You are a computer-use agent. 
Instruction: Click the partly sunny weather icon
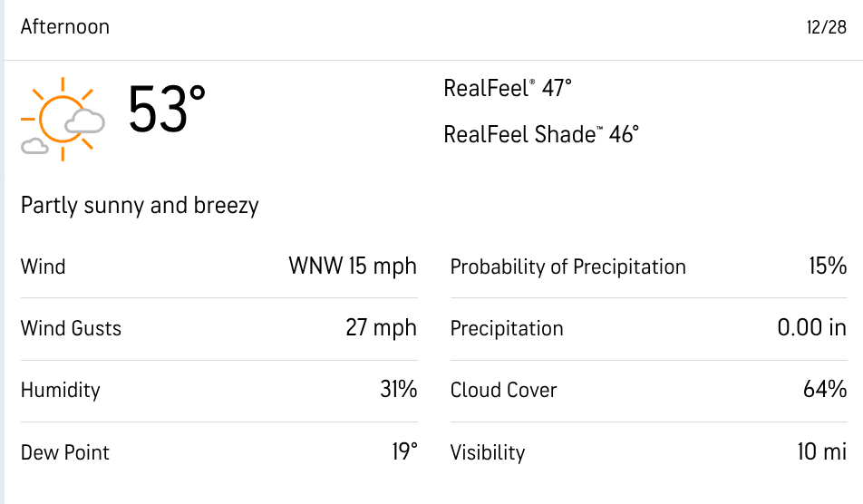click(x=63, y=119)
